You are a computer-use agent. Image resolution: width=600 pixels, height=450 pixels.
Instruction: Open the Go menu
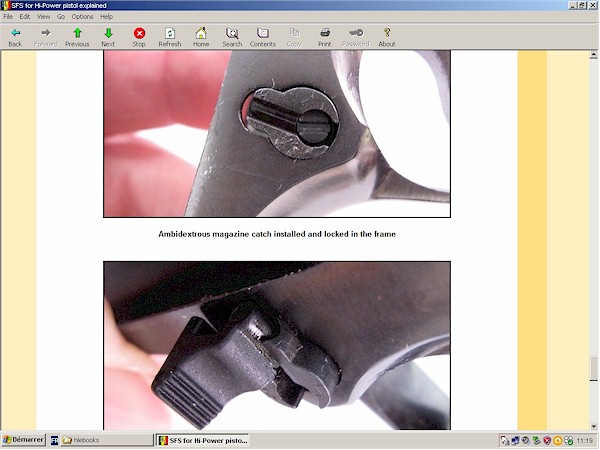(x=61, y=16)
